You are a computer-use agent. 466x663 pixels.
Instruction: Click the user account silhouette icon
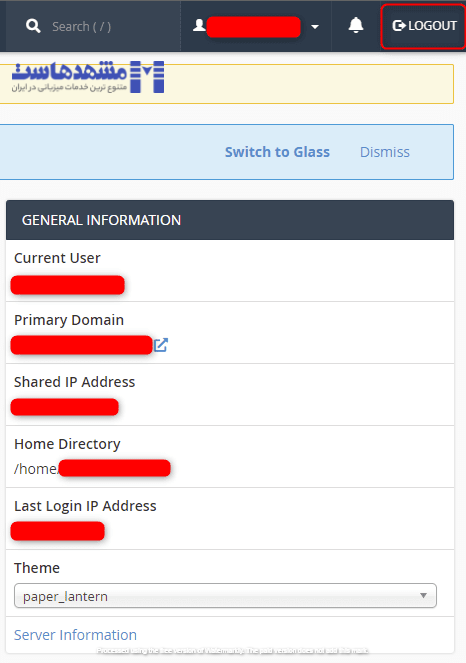pos(199,25)
